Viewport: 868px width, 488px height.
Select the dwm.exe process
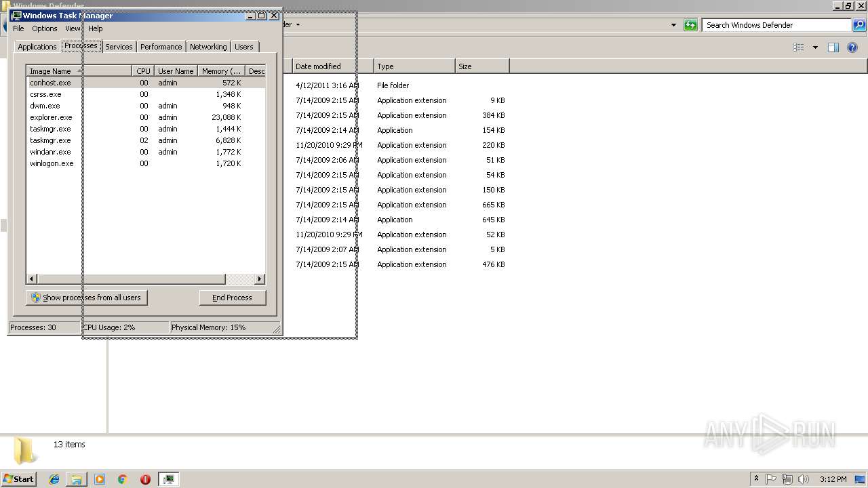[x=146, y=106]
